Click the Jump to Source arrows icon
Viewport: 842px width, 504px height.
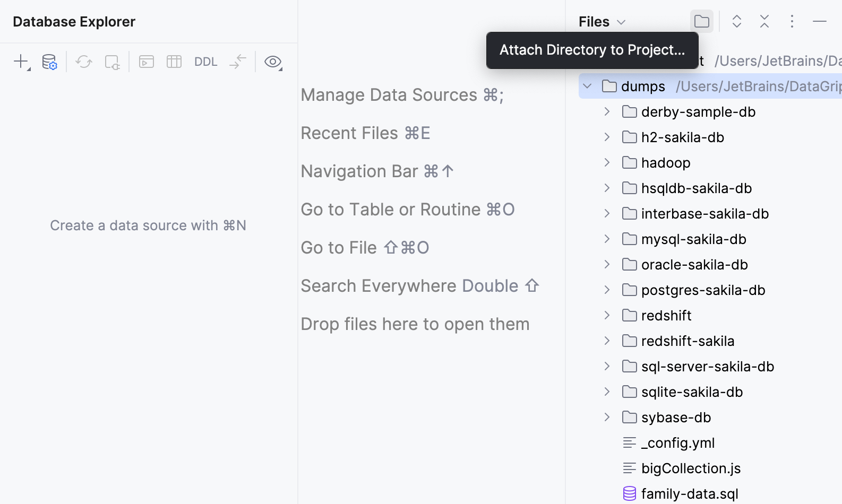coord(238,62)
